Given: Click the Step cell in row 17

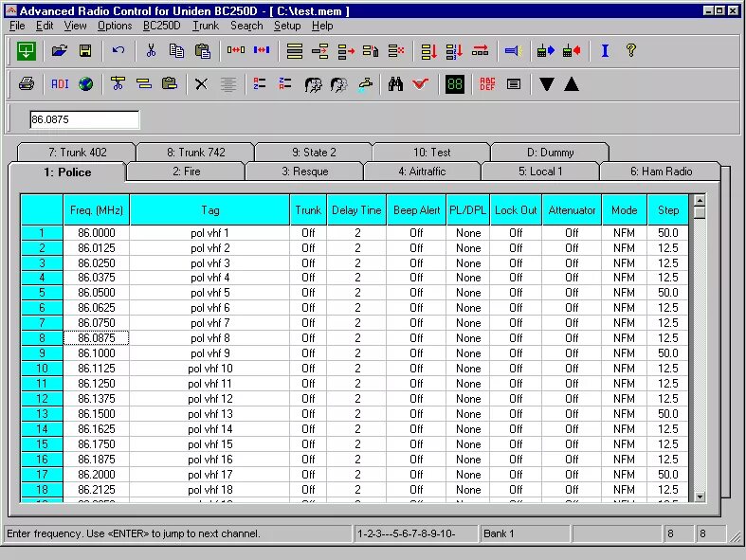Looking at the screenshot, I should (667, 475).
